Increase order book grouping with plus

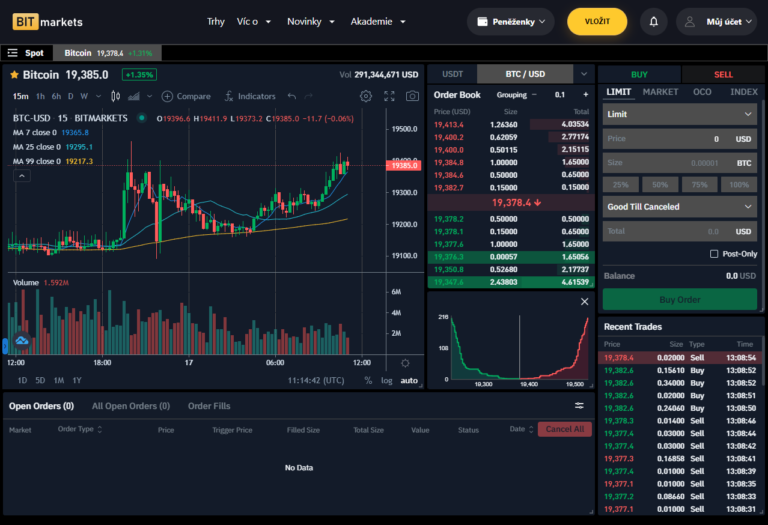pos(585,95)
